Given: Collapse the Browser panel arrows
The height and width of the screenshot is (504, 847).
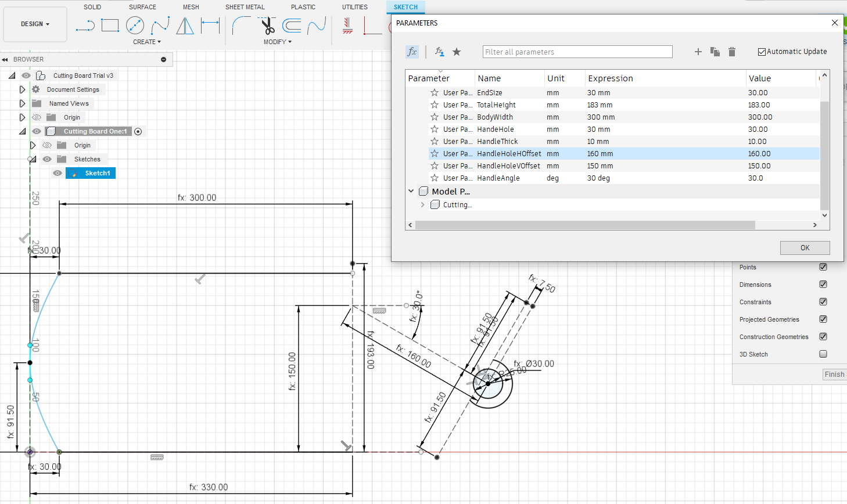Looking at the screenshot, I should [x=5, y=59].
